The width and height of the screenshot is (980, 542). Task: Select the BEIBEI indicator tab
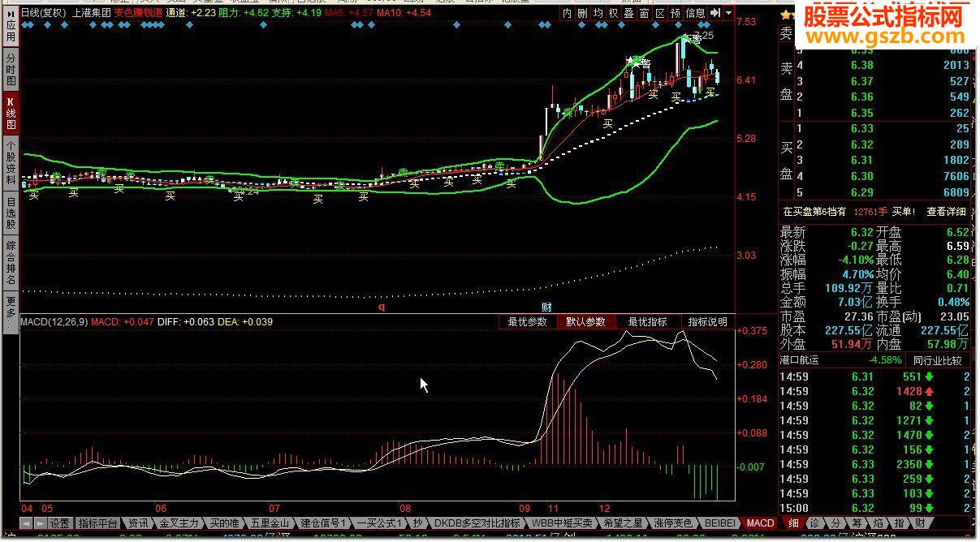719,523
